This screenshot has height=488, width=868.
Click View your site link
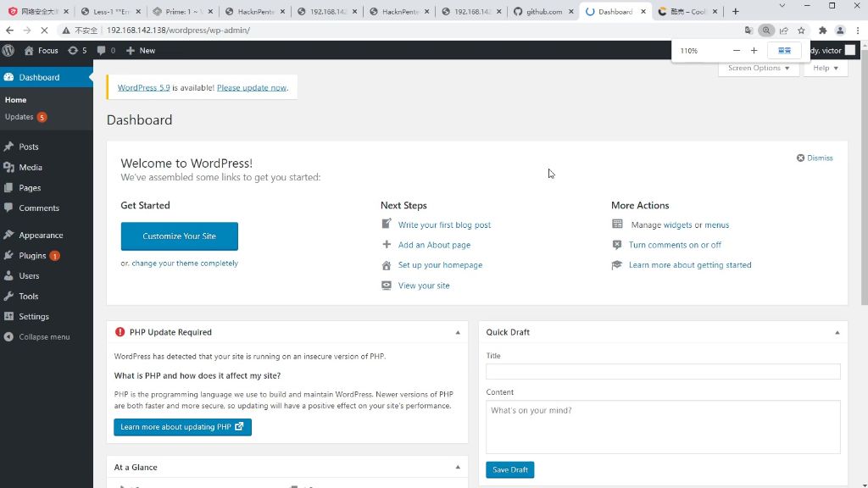tap(424, 286)
